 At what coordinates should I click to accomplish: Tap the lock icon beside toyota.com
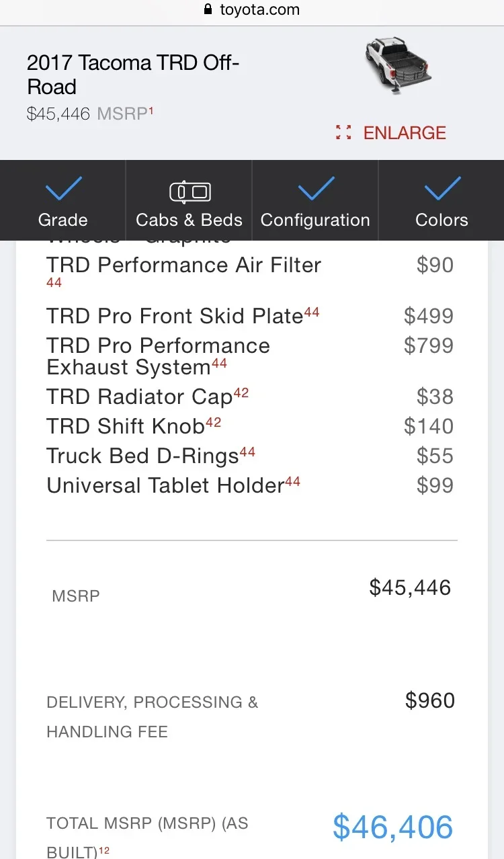[207, 10]
